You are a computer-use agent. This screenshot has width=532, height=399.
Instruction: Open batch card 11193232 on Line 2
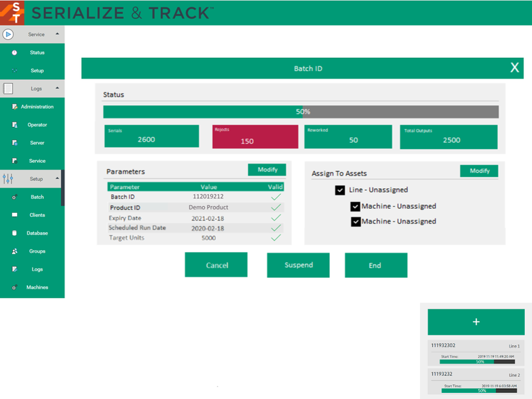click(x=475, y=382)
